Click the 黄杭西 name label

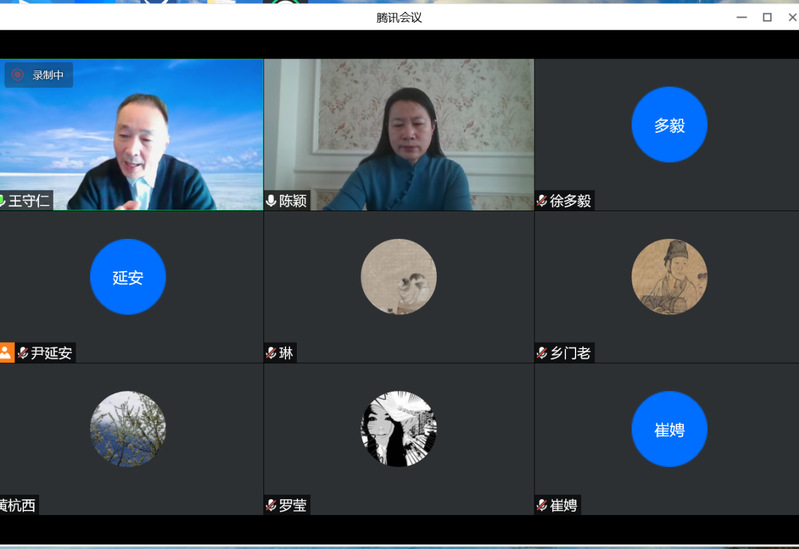coord(18,505)
